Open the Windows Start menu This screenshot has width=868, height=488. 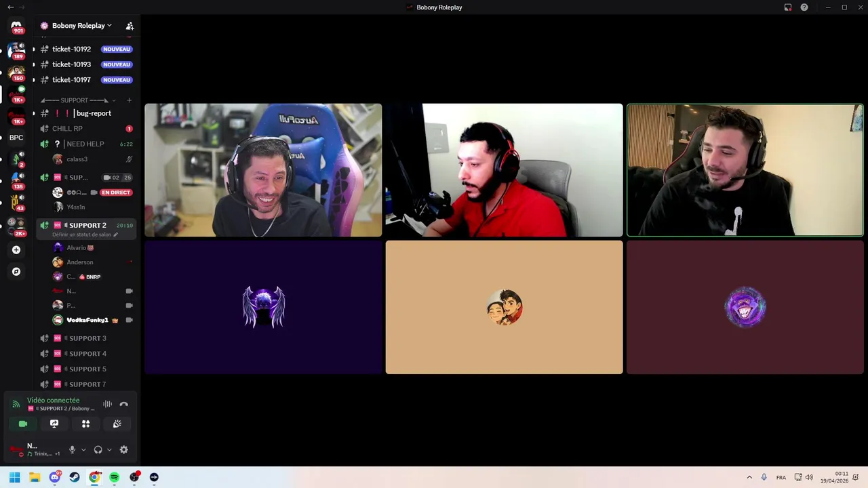click(15, 477)
